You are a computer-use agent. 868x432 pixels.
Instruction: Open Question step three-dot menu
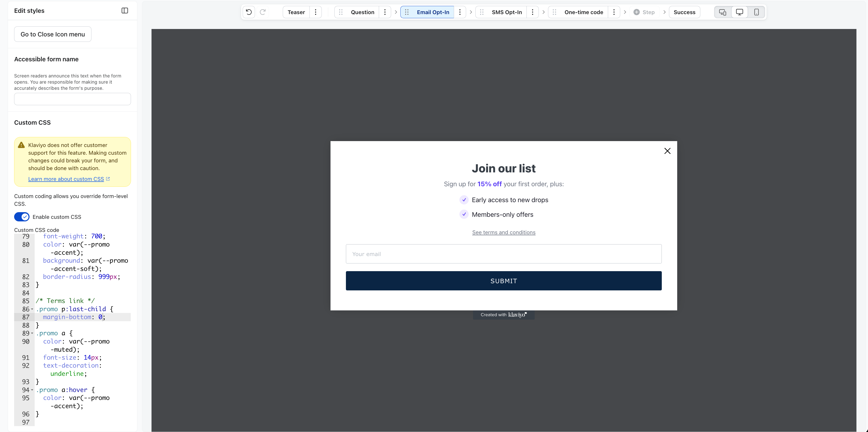[385, 12]
